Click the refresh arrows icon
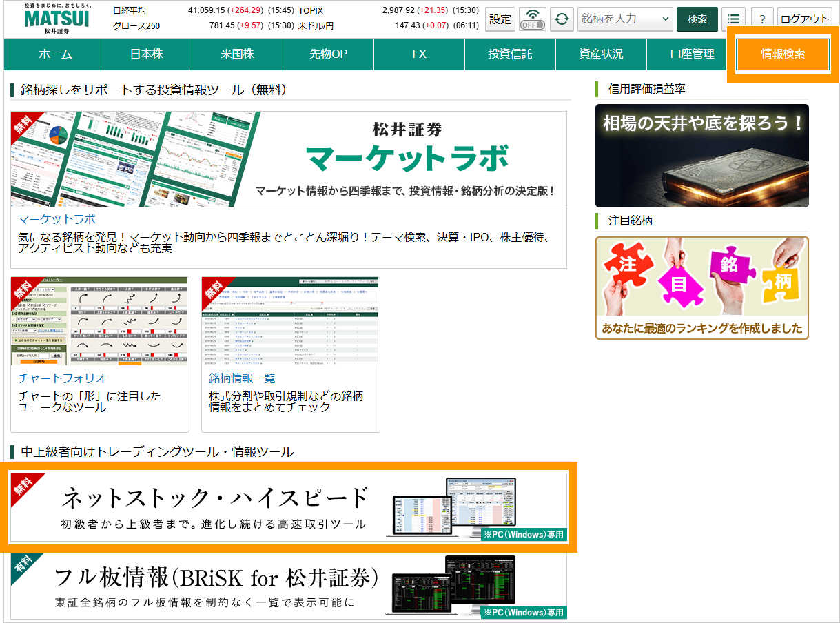840x623 pixels. 562,19
